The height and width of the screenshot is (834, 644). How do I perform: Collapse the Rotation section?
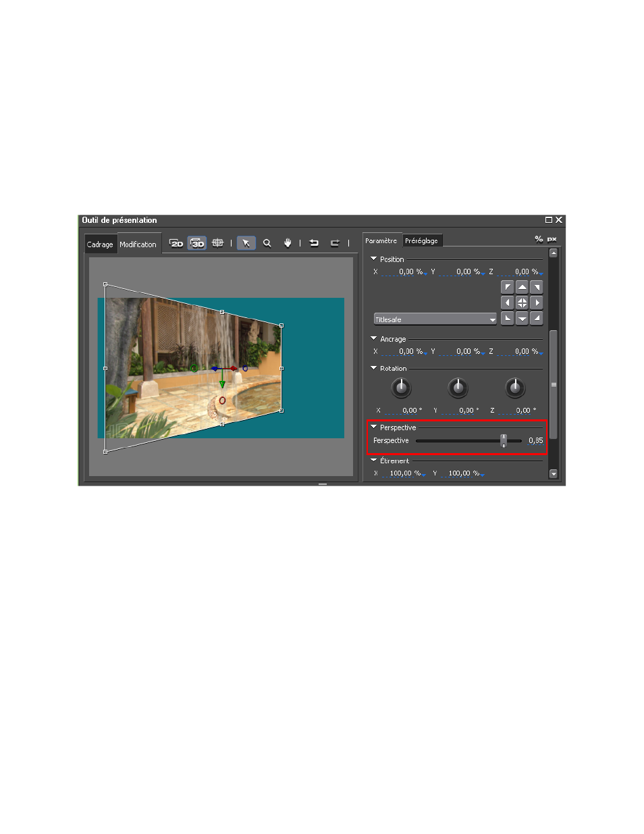click(373, 368)
